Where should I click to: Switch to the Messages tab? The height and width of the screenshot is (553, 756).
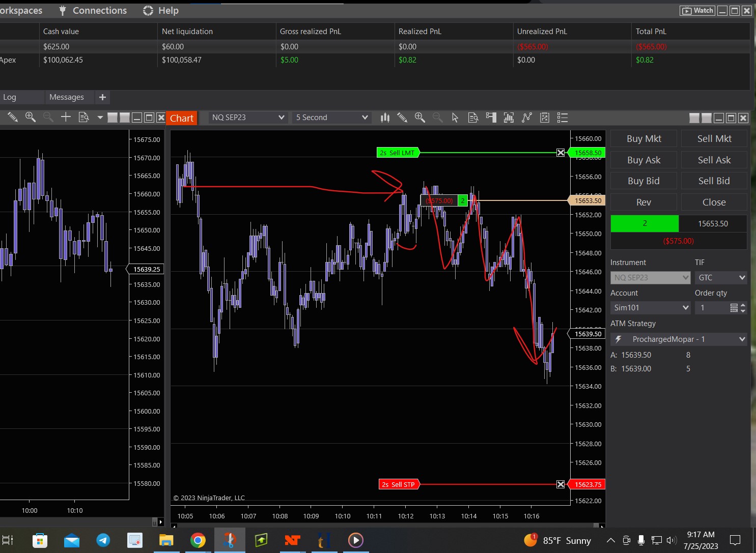coord(67,97)
